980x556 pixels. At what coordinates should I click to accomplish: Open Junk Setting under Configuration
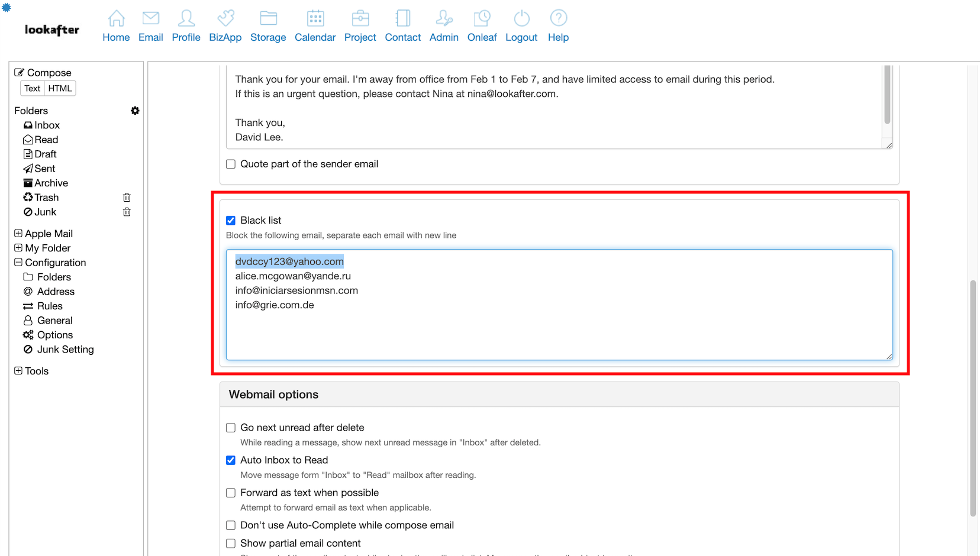pyautogui.click(x=65, y=350)
